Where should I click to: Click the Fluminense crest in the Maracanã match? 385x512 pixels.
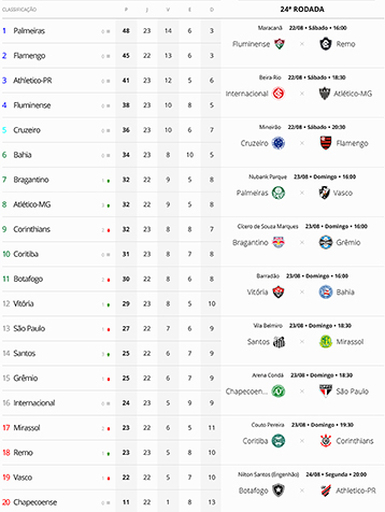tap(279, 44)
